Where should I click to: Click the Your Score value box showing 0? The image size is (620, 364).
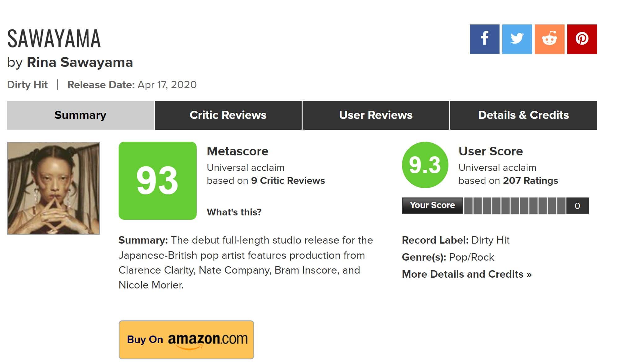tap(577, 206)
